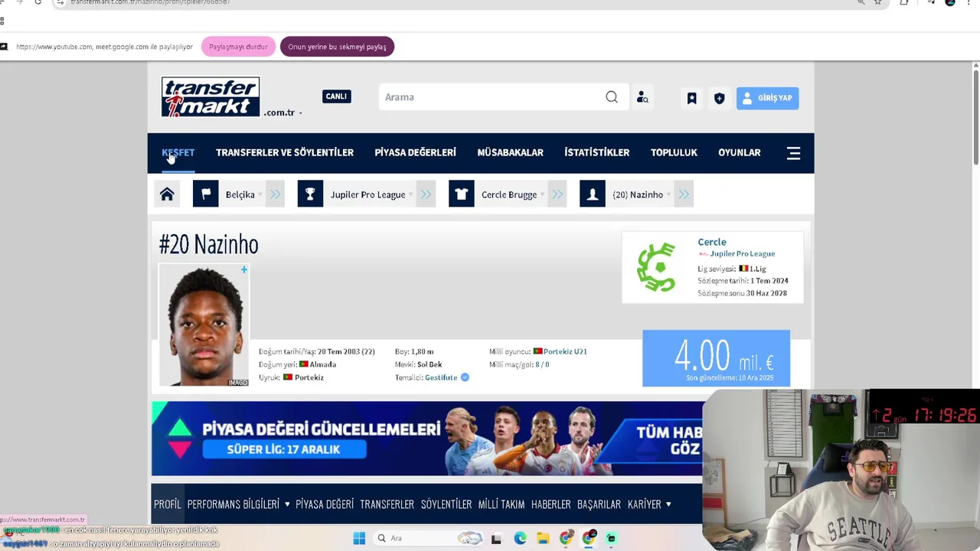
Task: Select the PROFİL tab
Action: (x=168, y=504)
